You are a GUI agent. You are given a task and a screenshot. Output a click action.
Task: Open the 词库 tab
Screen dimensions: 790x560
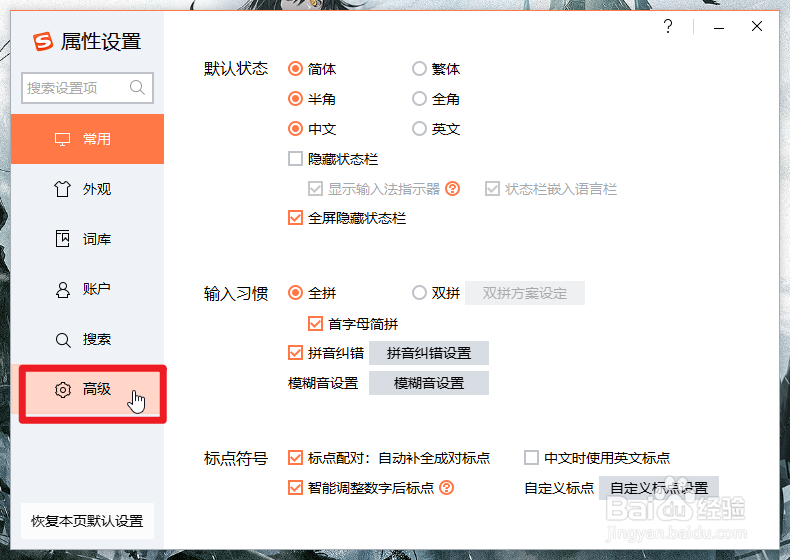[x=88, y=239]
